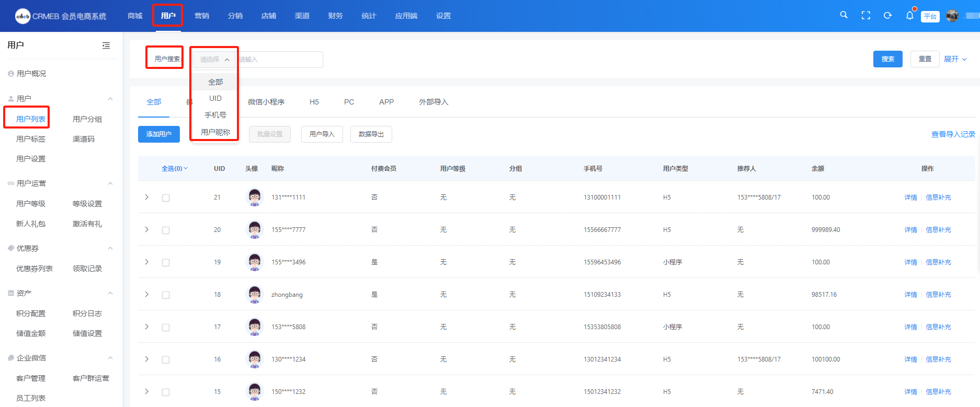The width and height of the screenshot is (980, 407).
Task: Expand the row details for UID 20
Action: pos(147,230)
